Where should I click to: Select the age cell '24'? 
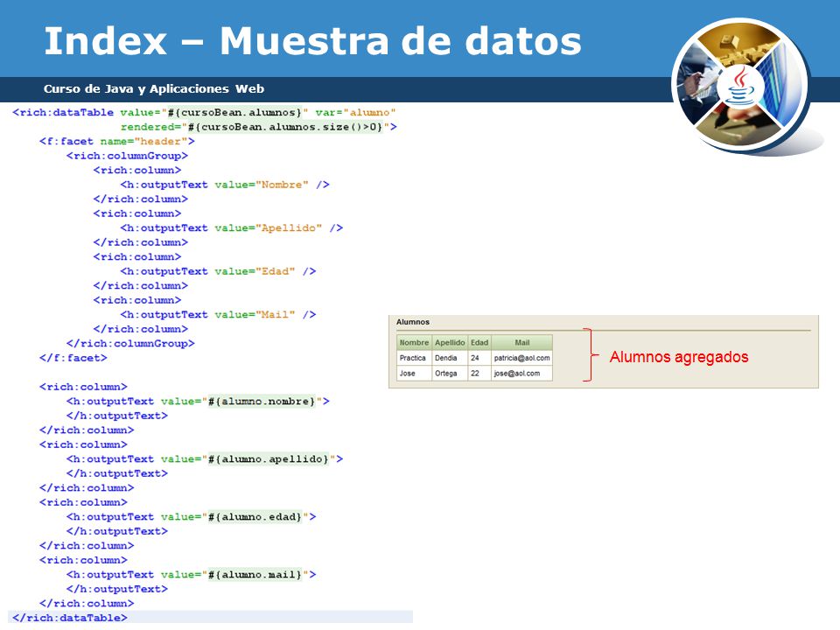pyautogui.click(x=479, y=358)
